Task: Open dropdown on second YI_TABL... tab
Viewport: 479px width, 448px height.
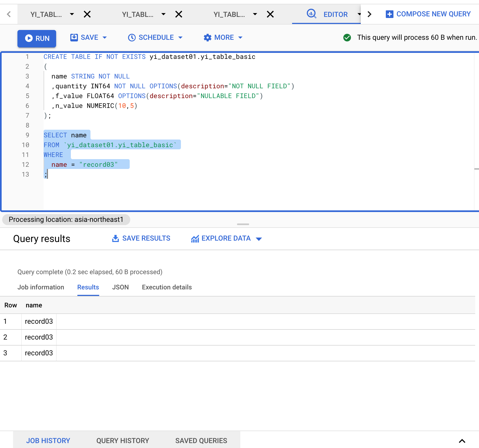Action: (163, 14)
